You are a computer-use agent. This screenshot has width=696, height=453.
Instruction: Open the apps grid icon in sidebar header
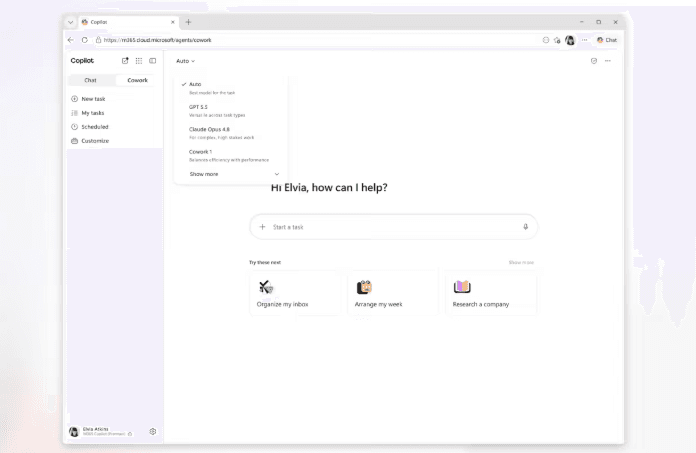(x=139, y=61)
